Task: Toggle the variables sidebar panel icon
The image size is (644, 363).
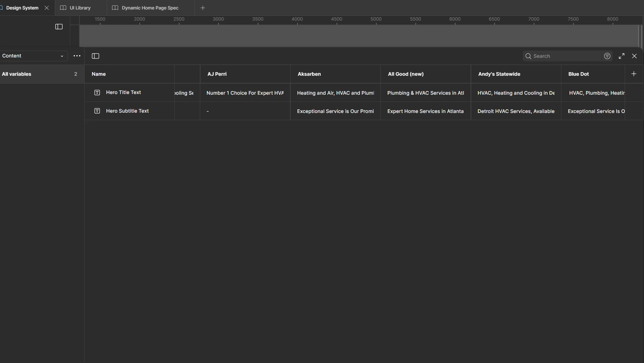Action: (95, 56)
